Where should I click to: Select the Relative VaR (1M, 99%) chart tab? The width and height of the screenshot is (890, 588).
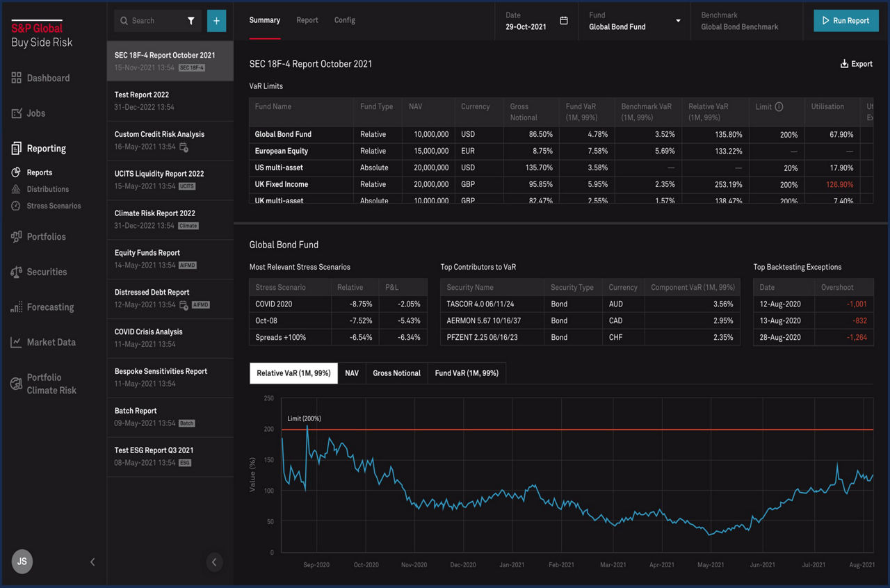coord(293,373)
